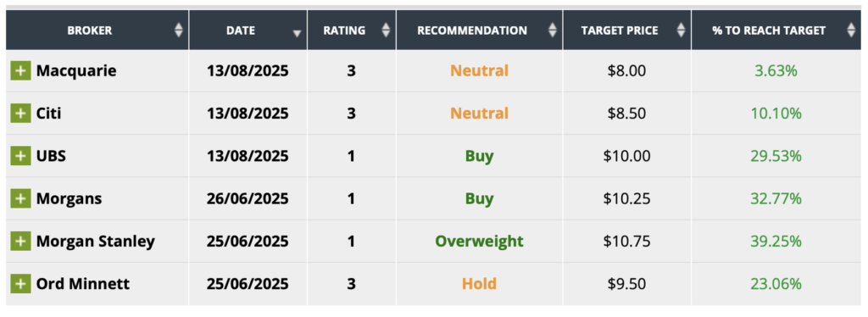Open Ord Minnett details plus icon
868x317 pixels.
(20, 284)
